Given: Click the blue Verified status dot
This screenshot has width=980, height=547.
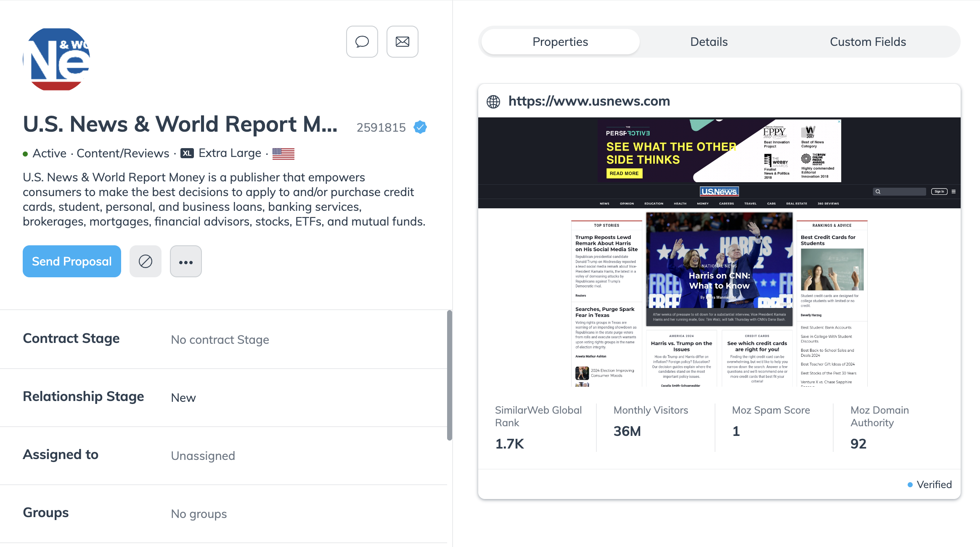Looking at the screenshot, I should click(x=910, y=485).
